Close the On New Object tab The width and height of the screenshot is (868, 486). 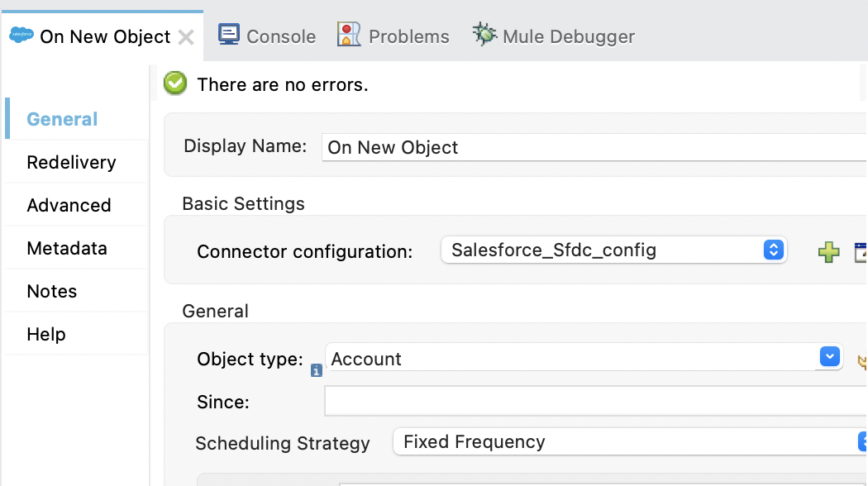[186, 36]
